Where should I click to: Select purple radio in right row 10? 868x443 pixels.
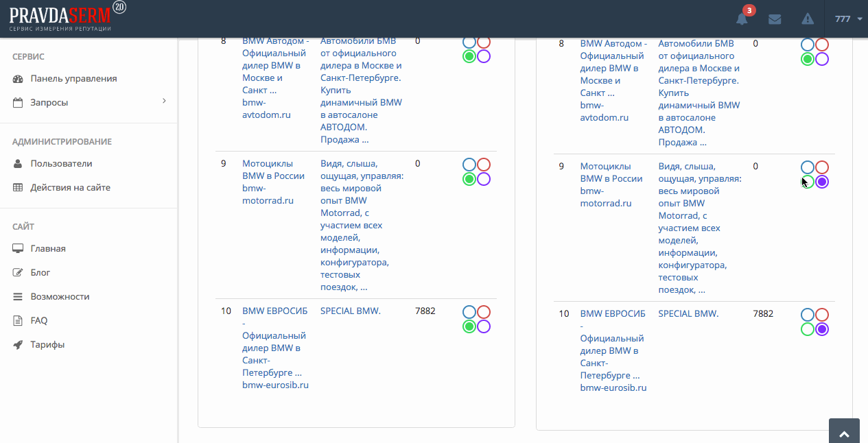point(822,329)
